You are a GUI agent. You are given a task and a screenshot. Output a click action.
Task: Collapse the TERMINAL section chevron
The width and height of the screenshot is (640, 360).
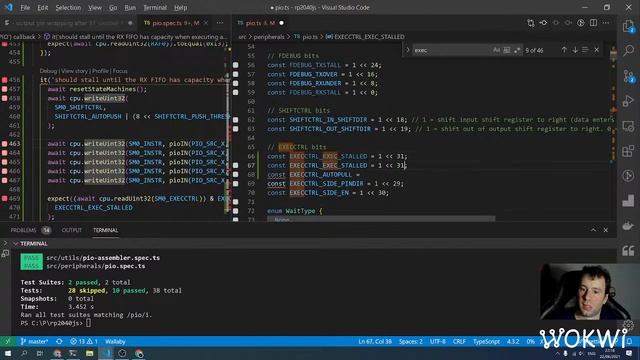coord(15,244)
